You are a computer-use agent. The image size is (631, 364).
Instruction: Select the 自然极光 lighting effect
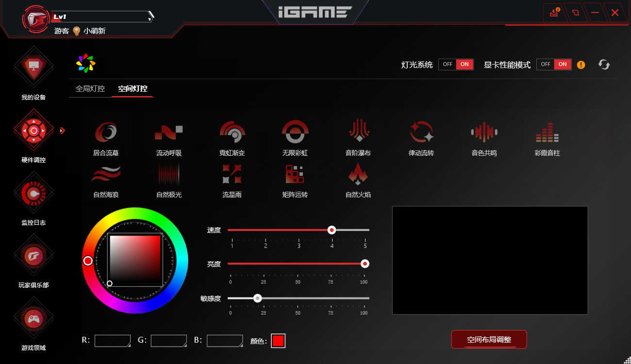click(x=169, y=180)
